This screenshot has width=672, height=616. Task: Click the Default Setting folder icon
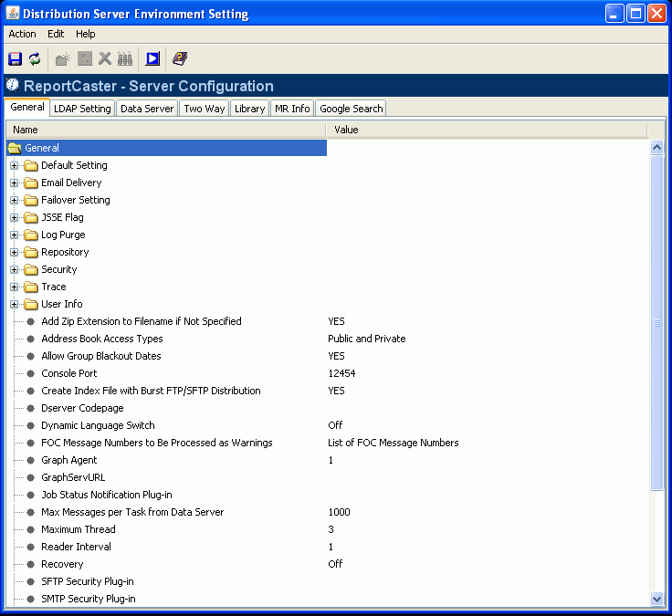[31, 166]
